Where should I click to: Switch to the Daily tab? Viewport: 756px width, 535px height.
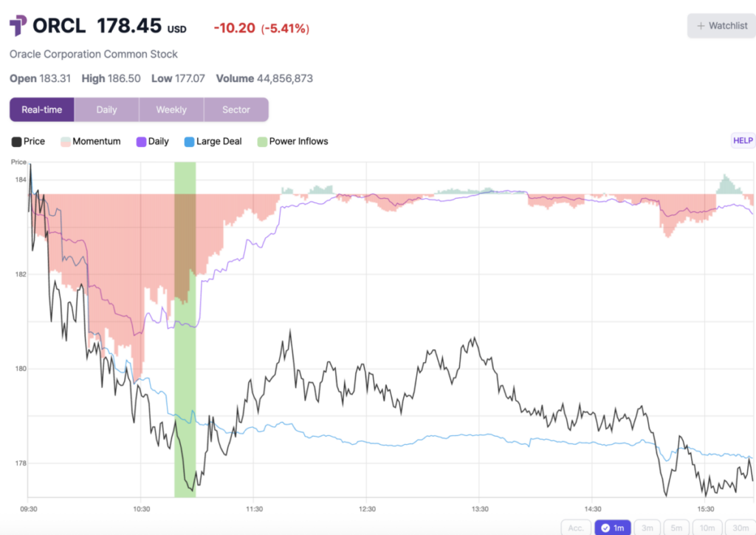[106, 109]
